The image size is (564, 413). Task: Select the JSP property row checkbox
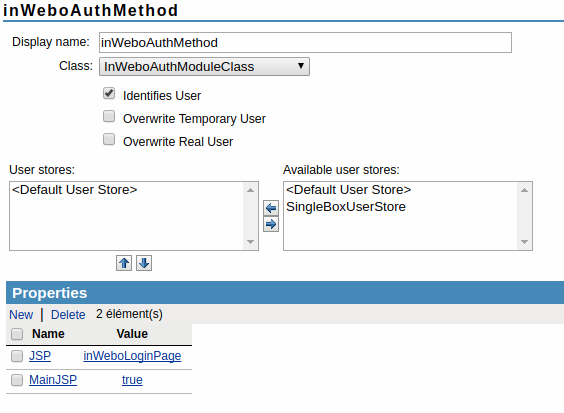click(17, 356)
